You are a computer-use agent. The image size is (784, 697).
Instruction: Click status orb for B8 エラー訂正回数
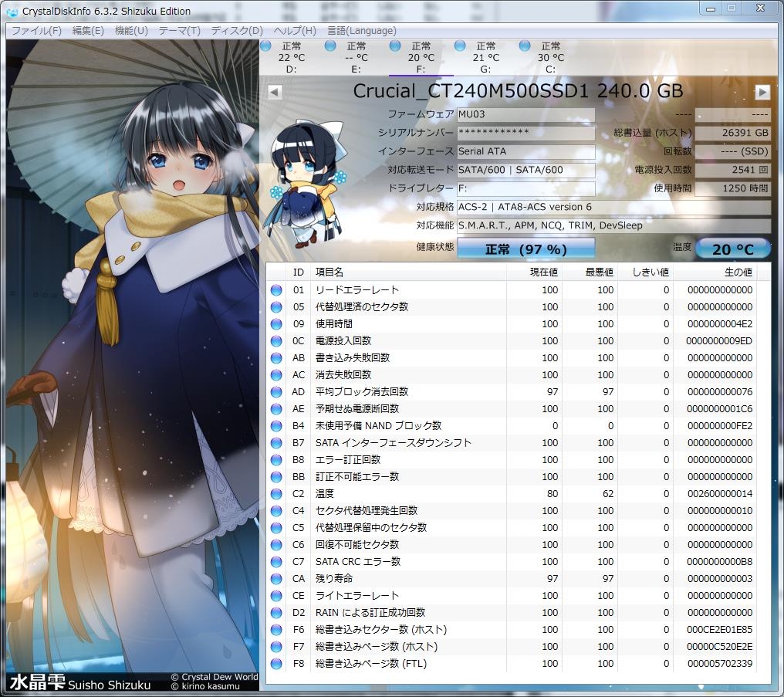[276, 460]
